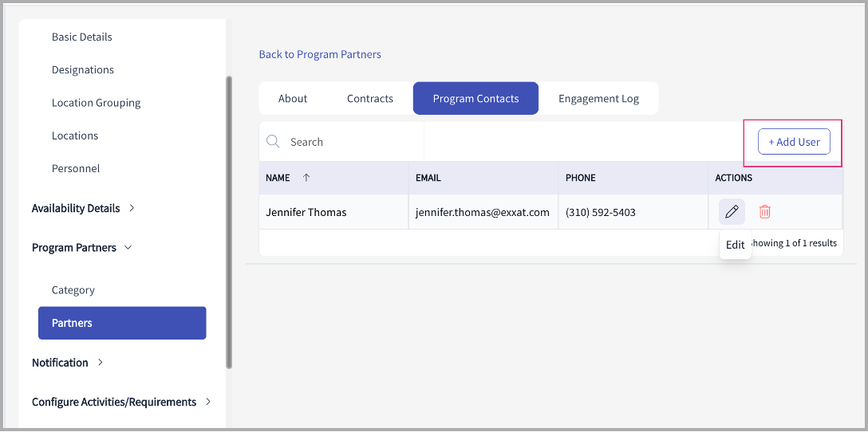Open Basic Details in the sidebar

[x=81, y=37]
